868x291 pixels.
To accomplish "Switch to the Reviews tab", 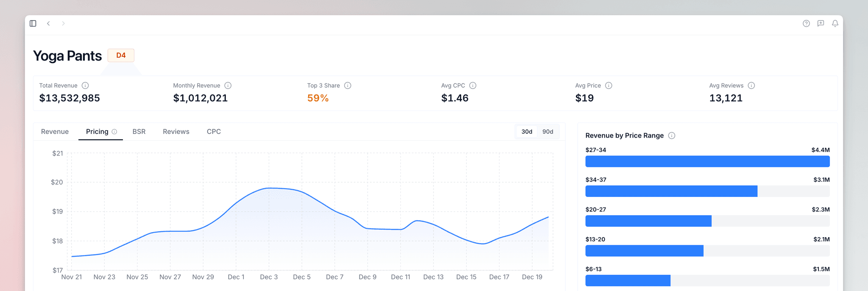I will [176, 132].
